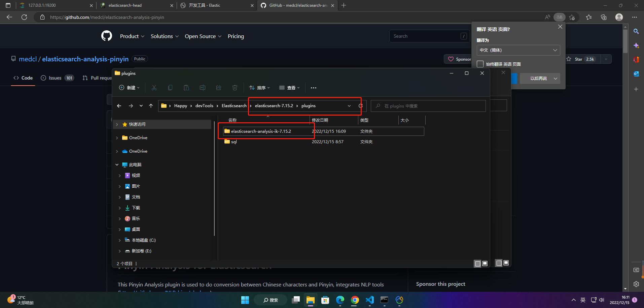Open Outlook icon in Edge sidebar
The height and width of the screenshot is (308, 644).
[636, 74]
